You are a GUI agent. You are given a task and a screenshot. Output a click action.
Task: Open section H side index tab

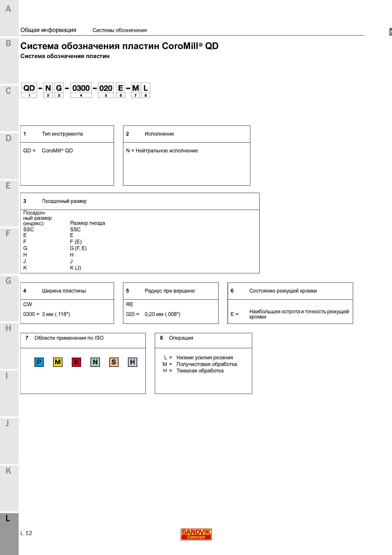click(x=9, y=346)
